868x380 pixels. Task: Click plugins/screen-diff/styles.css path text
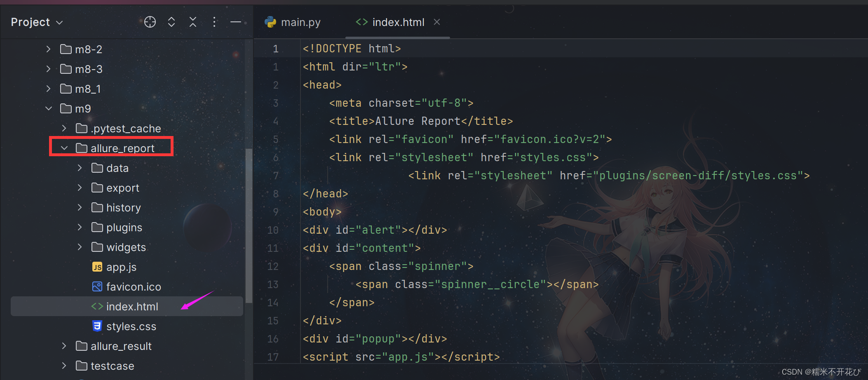[698, 176]
